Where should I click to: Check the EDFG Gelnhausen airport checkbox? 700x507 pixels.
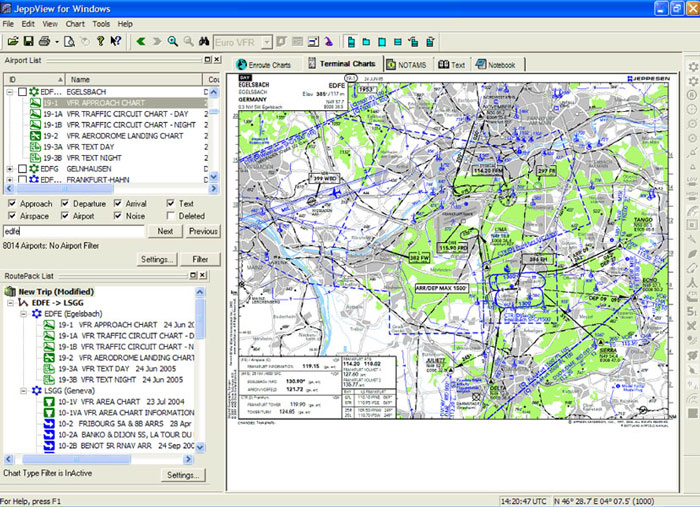22,169
